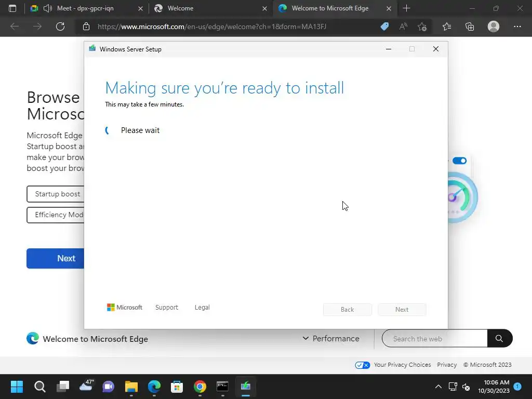532x399 pixels.
Task: Open Collections icon in Edge toolbar
Action: [470, 26]
